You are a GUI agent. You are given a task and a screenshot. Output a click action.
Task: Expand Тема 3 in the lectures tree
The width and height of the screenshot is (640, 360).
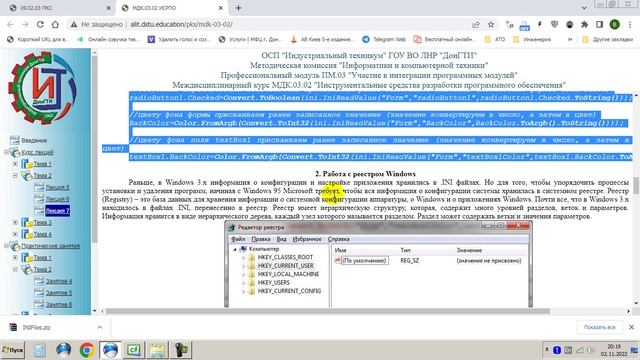click(16, 222)
